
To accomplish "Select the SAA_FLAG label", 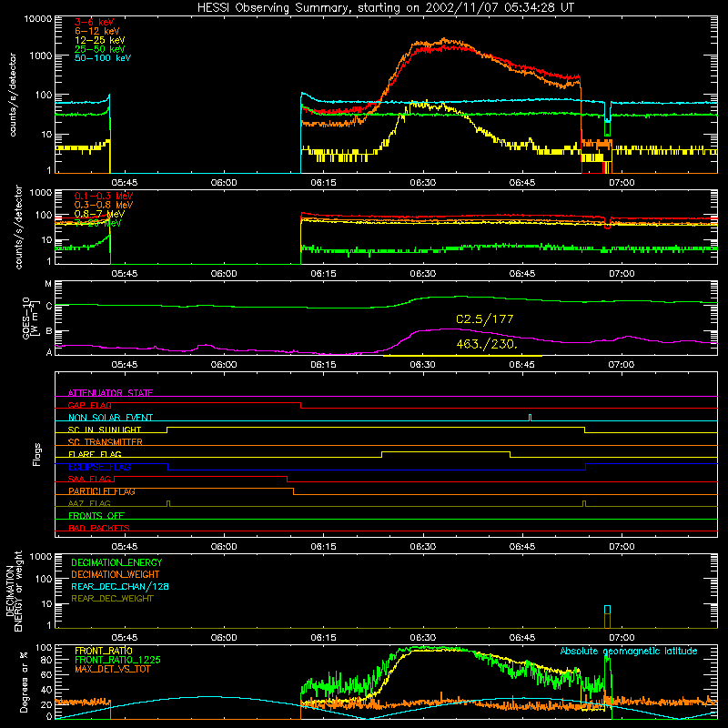I will [89, 479].
